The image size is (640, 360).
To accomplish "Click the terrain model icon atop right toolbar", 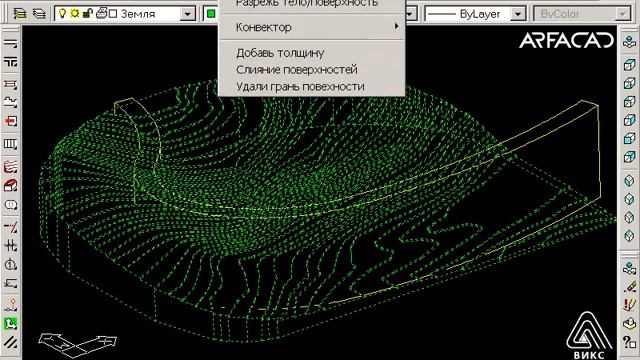I will (629, 42).
